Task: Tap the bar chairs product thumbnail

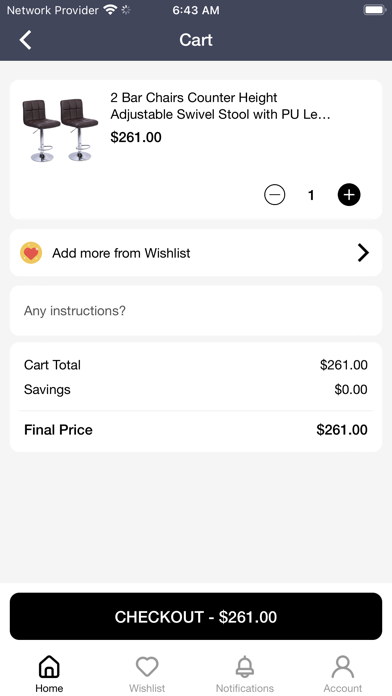Action: point(60,130)
